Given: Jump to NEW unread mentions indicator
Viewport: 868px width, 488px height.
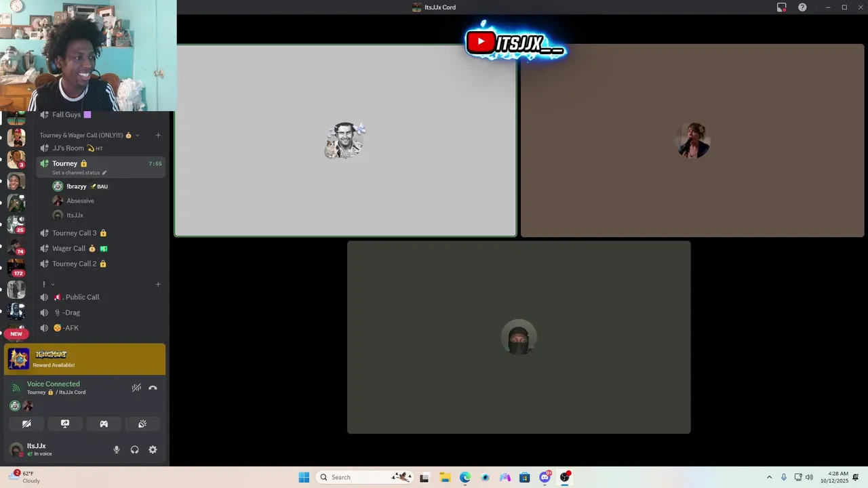Looking at the screenshot, I should [16, 333].
